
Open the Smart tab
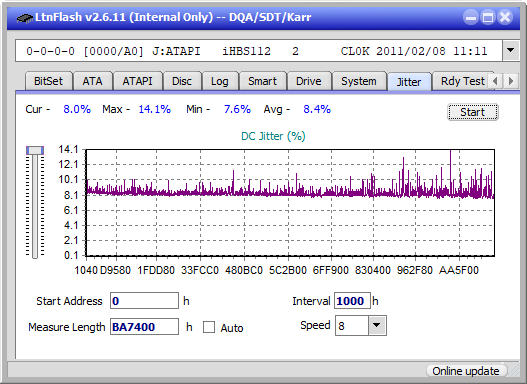262,81
